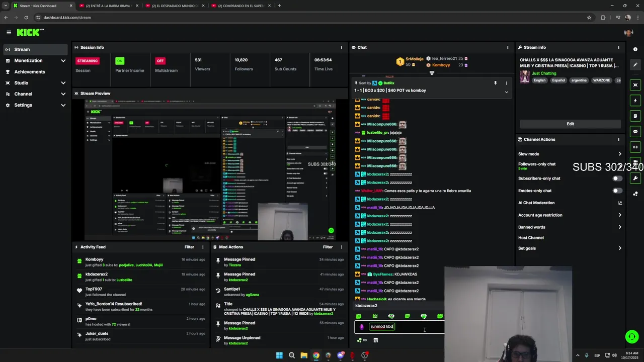The image size is (644, 362).
Task: Expand the Channel sidebar section
Action: coord(63,94)
